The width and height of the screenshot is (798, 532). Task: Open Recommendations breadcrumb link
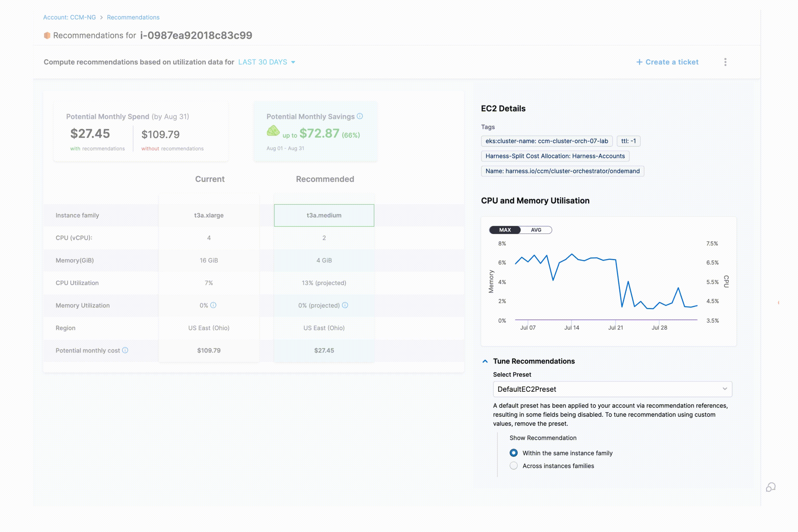[133, 17]
